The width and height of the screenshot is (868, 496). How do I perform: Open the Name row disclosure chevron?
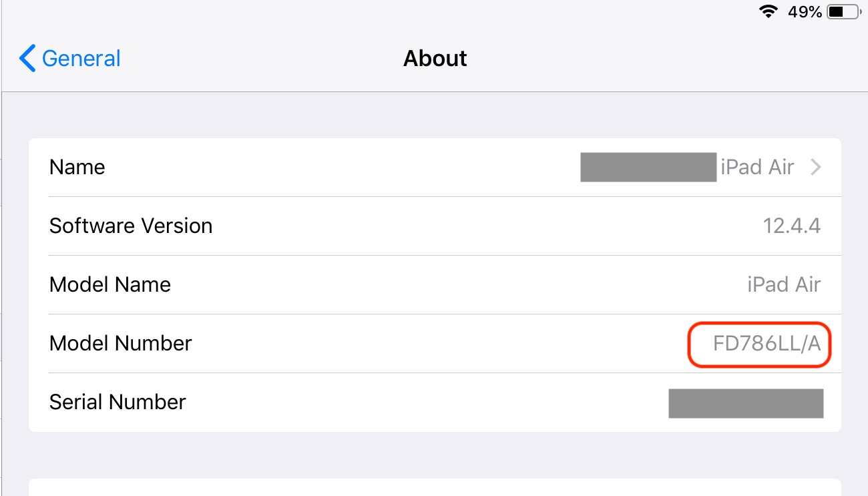coord(815,168)
